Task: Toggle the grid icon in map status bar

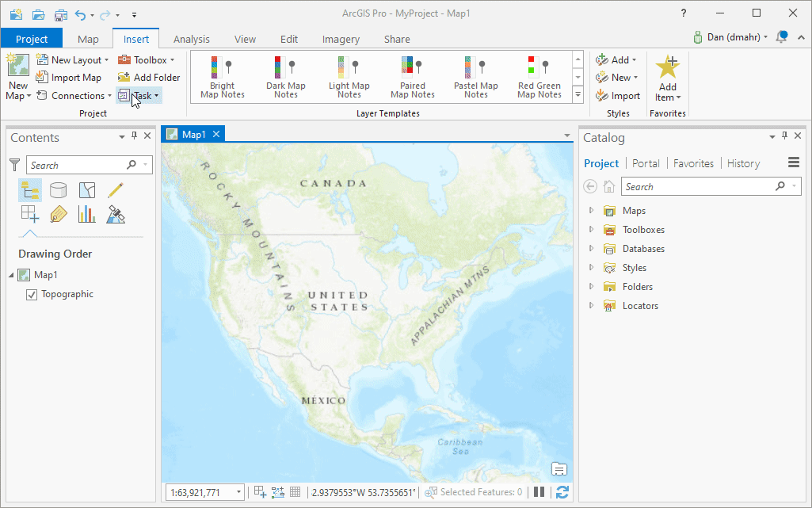Action: 295,492
